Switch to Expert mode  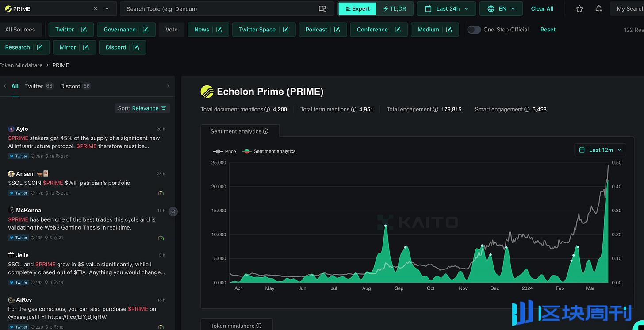[357, 8]
